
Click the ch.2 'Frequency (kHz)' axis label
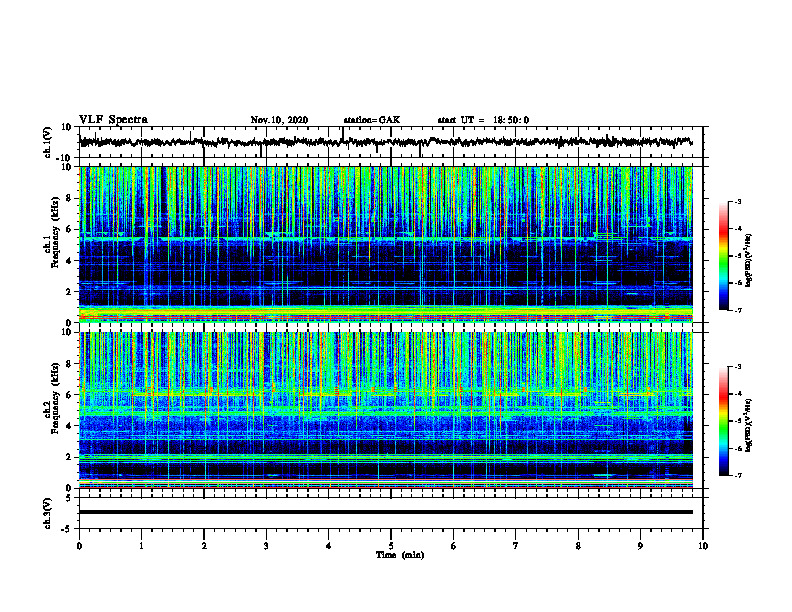(55, 398)
